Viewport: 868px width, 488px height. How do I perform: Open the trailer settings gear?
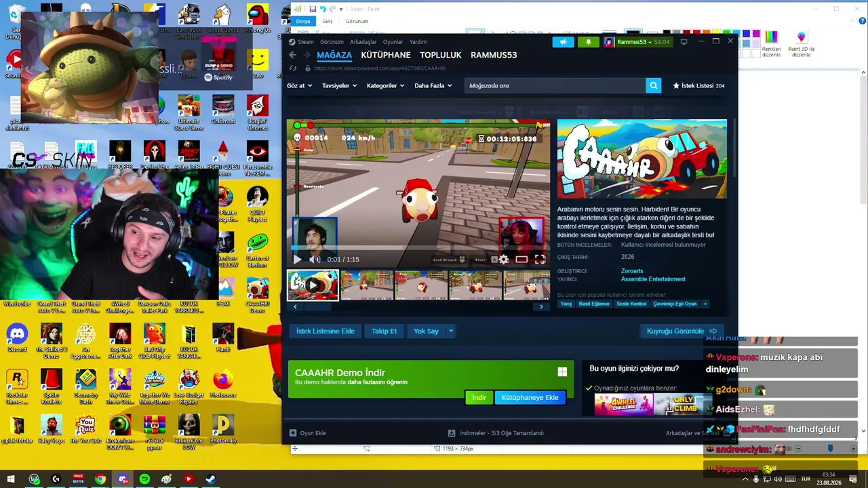click(x=504, y=259)
